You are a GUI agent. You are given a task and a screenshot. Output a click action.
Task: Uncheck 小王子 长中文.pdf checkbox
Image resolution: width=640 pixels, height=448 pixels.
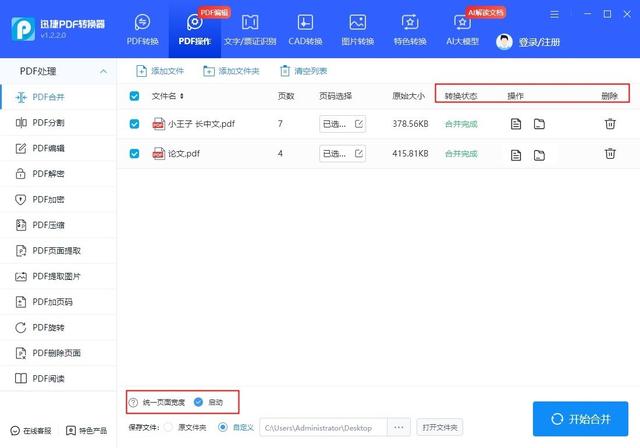point(134,124)
